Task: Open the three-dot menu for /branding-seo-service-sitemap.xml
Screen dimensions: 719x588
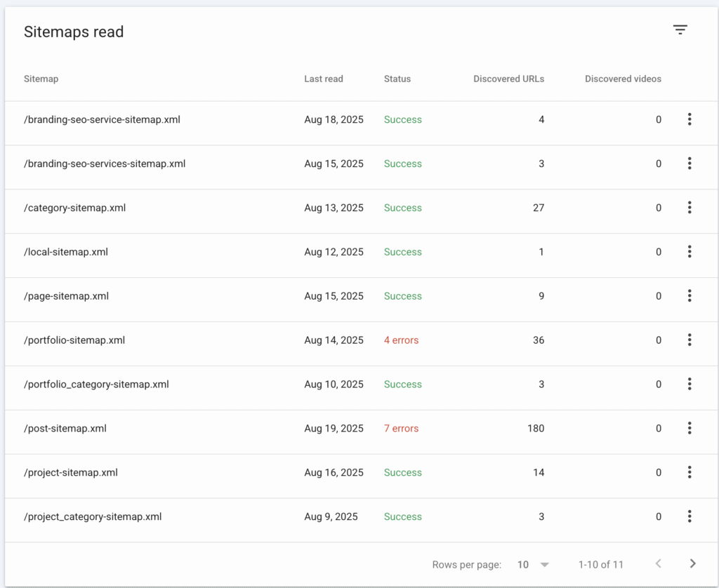Action: (x=690, y=119)
